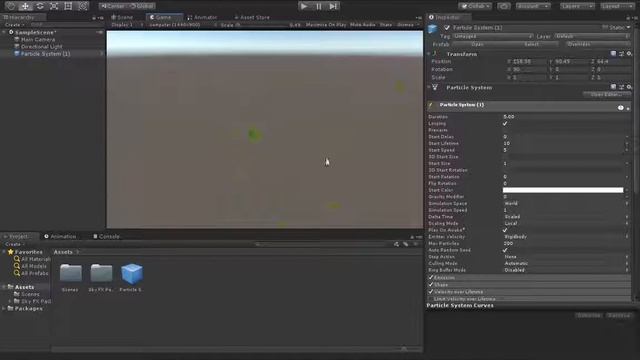Open the Gizmos dropdown
Viewport: 640px width, 360px height.
(x=407, y=24)
